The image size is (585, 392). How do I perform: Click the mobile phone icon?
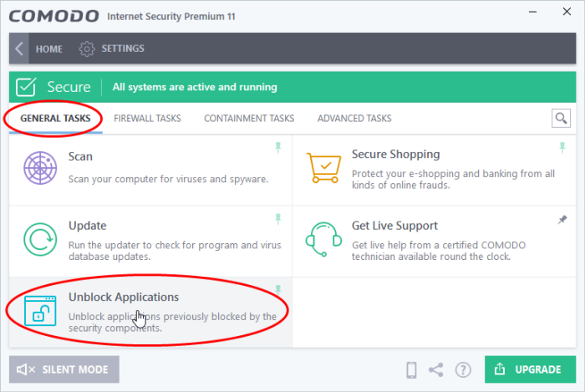pos(411,370)
